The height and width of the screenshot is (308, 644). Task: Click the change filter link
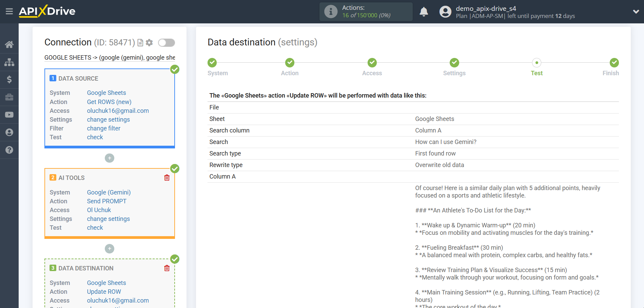tap(103, 128)
